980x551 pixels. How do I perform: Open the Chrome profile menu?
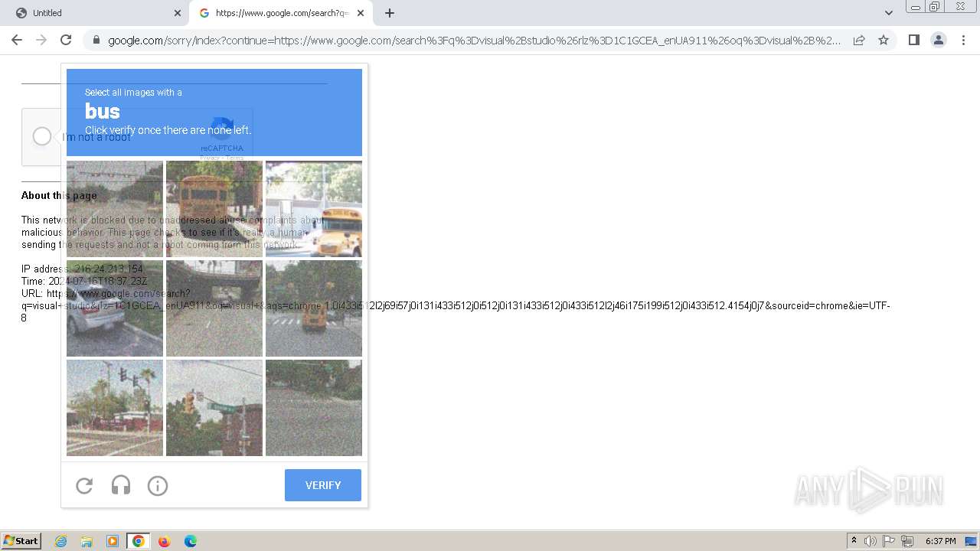pyautogui.click(x=938, y=40)
